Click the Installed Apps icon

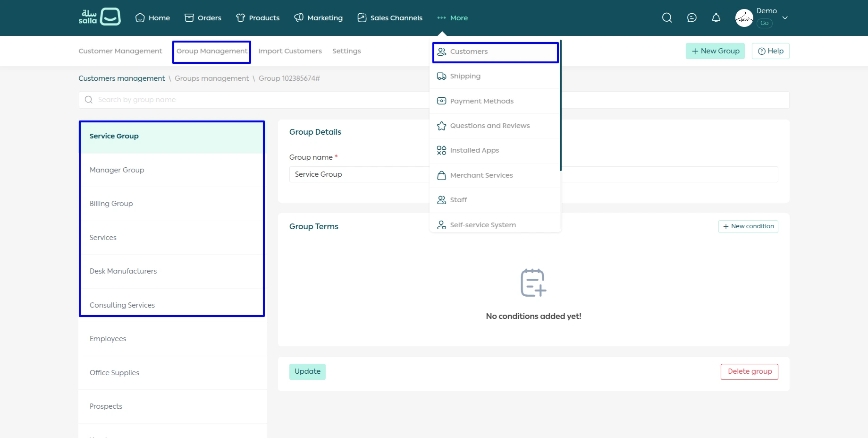point(441,150)
